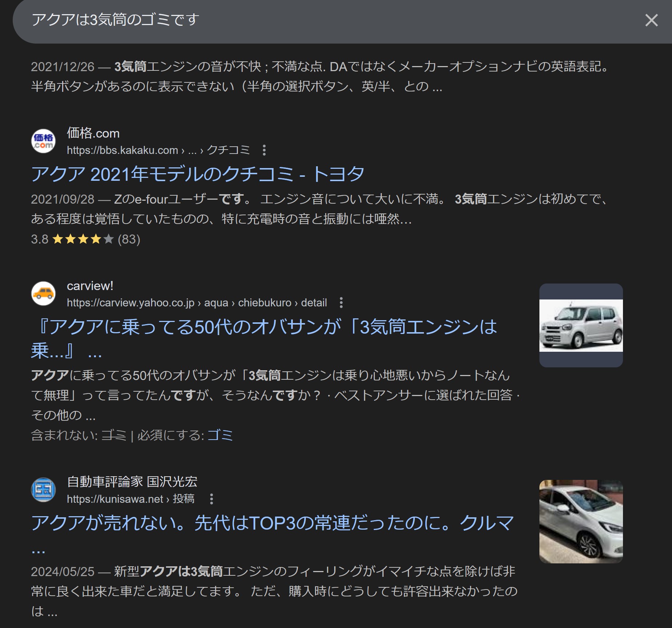Open the three-dot menu beside carview.yahoo.co.jp URL
This screenshot has width=672, height=628.
click(x=341, y=303)
